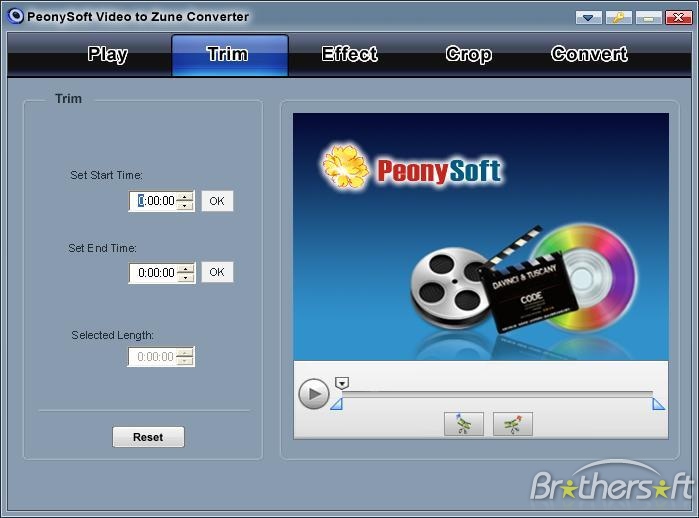Open the Convert tab
Viewport: 699px width, 518px height.
coord(589,54)
